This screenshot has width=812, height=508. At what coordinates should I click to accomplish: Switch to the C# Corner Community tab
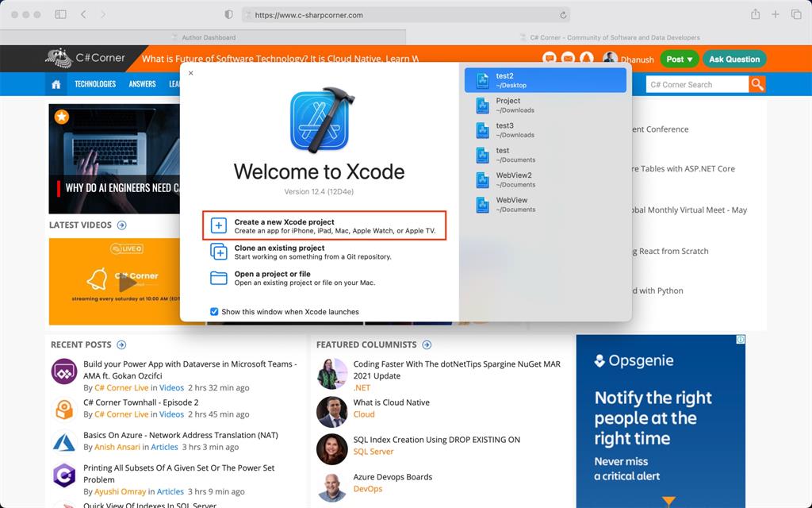(x=609, y=37)
